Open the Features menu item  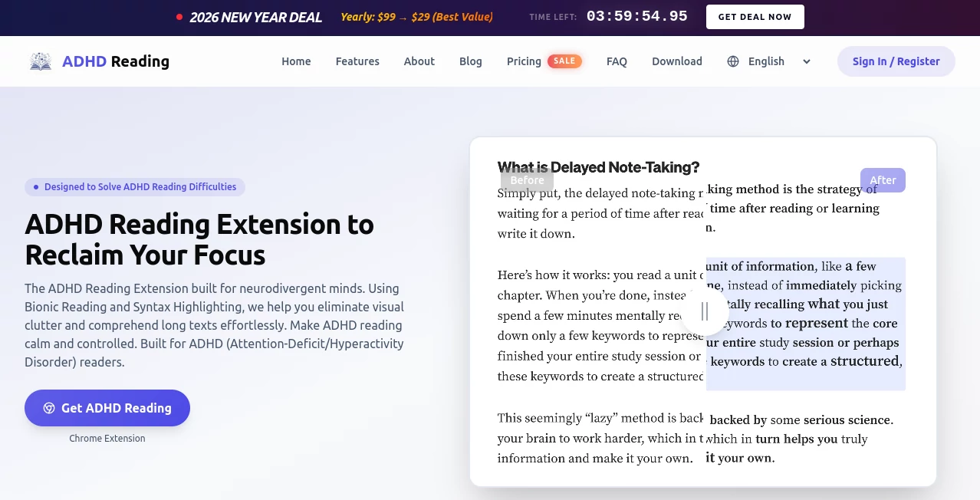[357, 61]
